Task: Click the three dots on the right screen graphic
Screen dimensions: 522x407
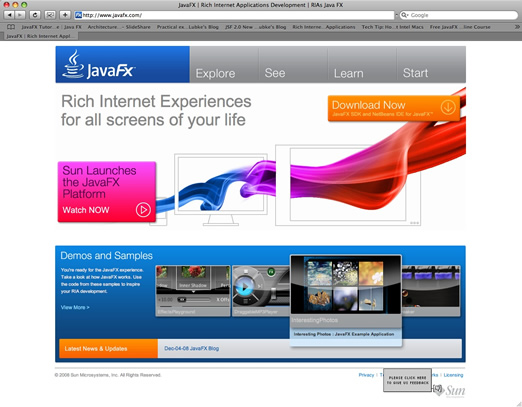Action: pyautogui.click(x=414, y=223)
